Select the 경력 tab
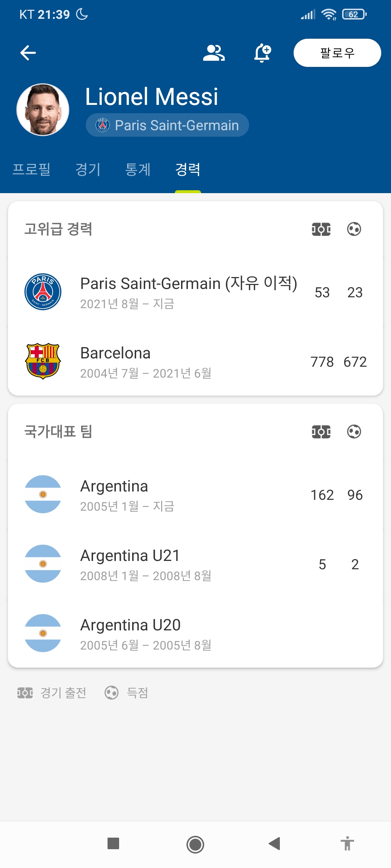The image size is (391, 868). coord(188,169)
